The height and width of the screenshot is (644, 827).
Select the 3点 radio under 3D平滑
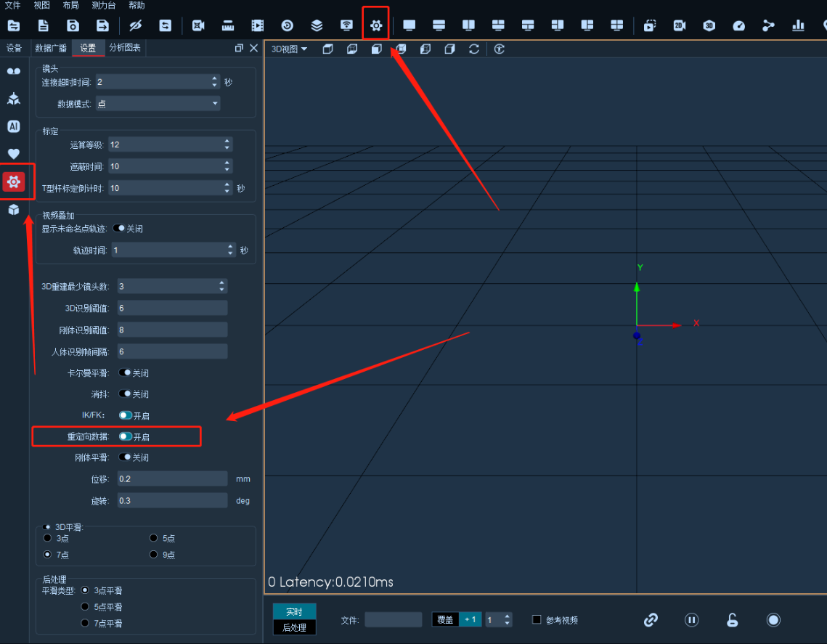(x=47, y=538)
